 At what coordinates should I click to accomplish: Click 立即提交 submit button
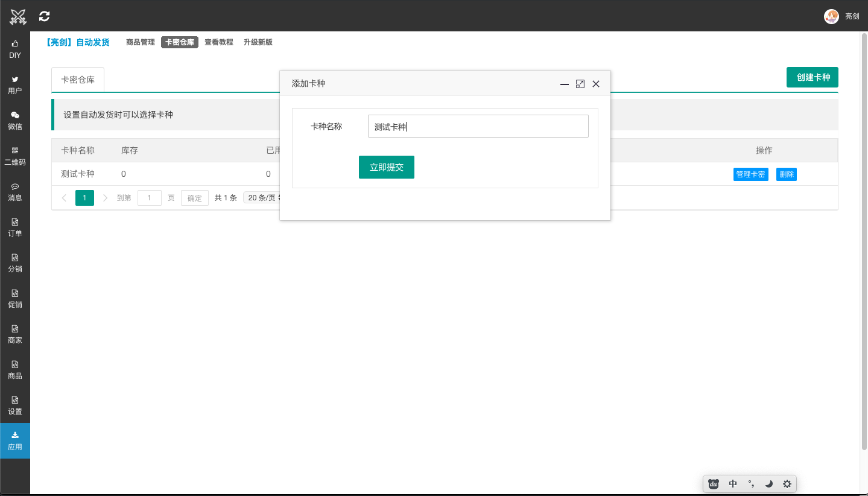click(x=387, y=167)
